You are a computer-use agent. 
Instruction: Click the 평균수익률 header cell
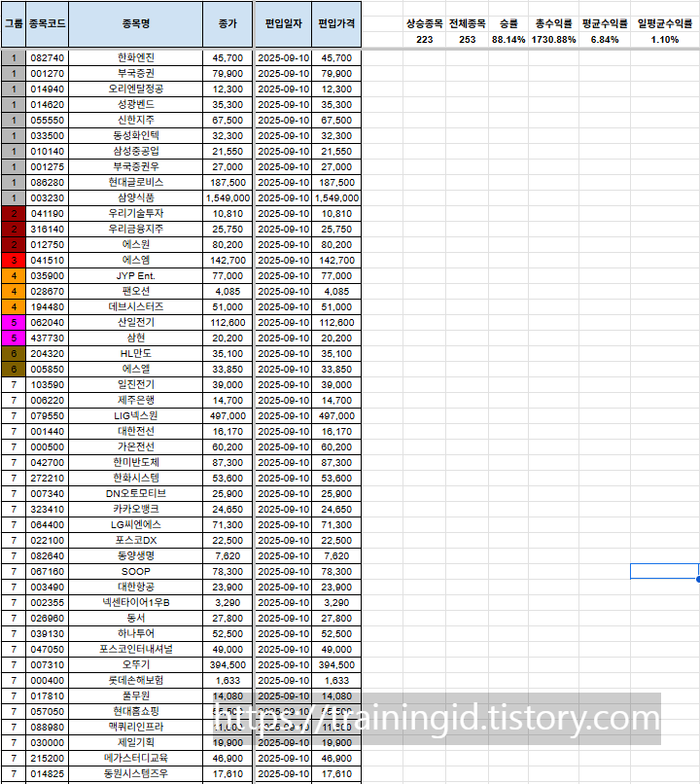click(x=605, y=23)
